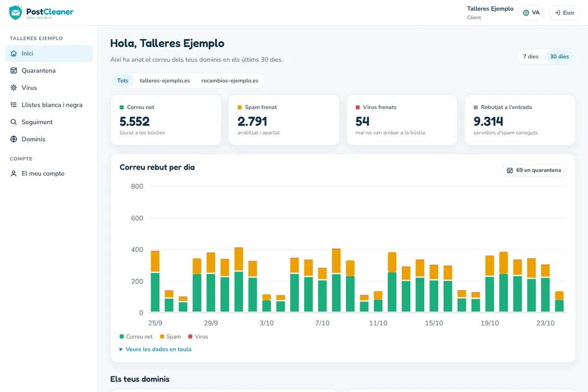Click the globe icon in the VA language button

(x=526, y=13)
